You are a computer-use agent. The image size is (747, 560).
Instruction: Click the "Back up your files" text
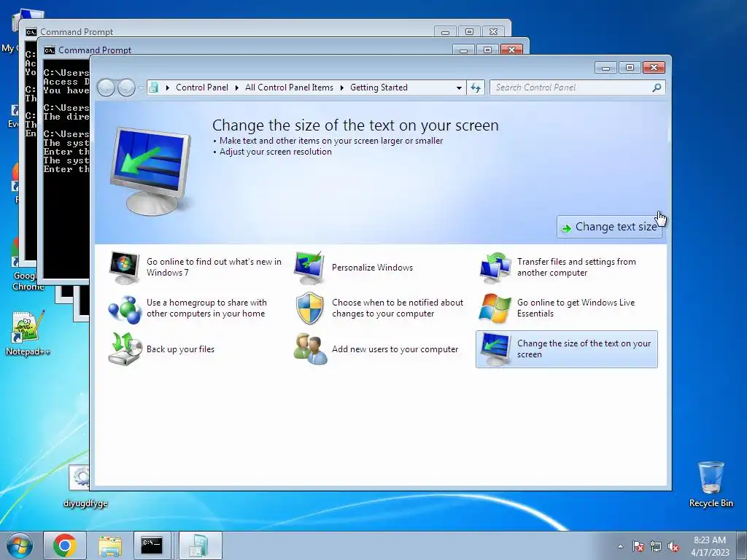(x=181, y=349)
